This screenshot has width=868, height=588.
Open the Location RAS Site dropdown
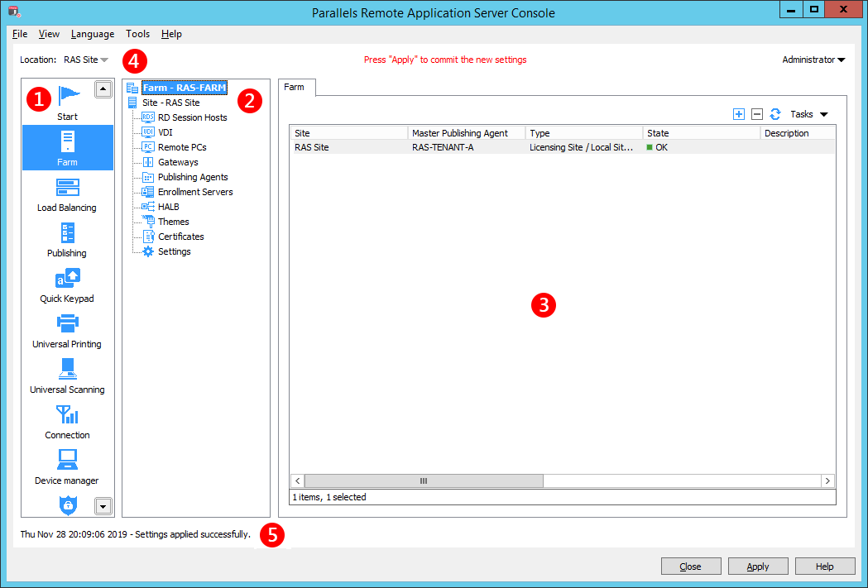pos(86,60)
